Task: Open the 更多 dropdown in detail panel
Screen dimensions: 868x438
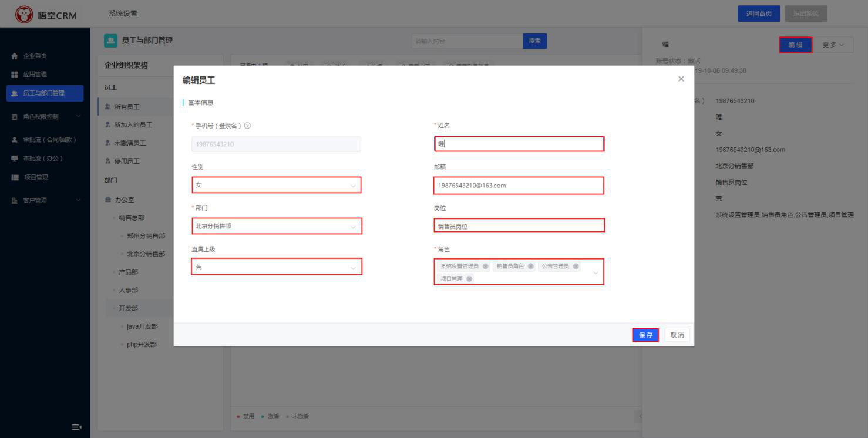Action: point(833,45)
